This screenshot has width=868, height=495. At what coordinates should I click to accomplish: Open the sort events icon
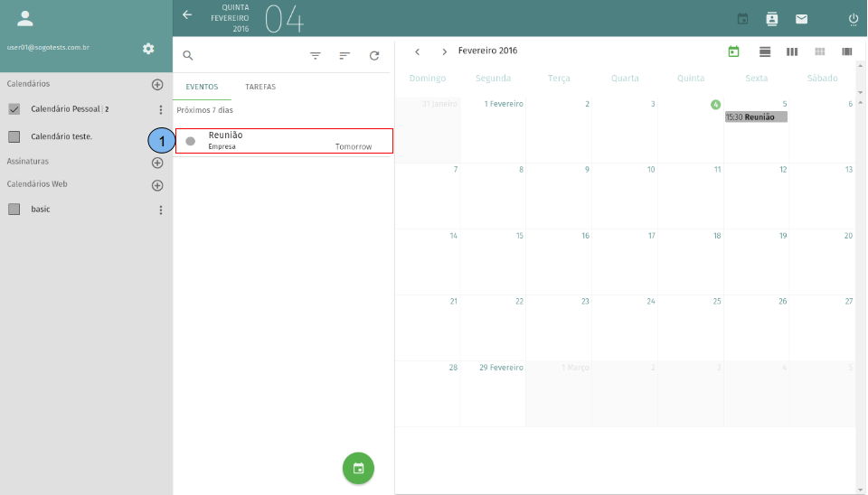click(344, 55)
